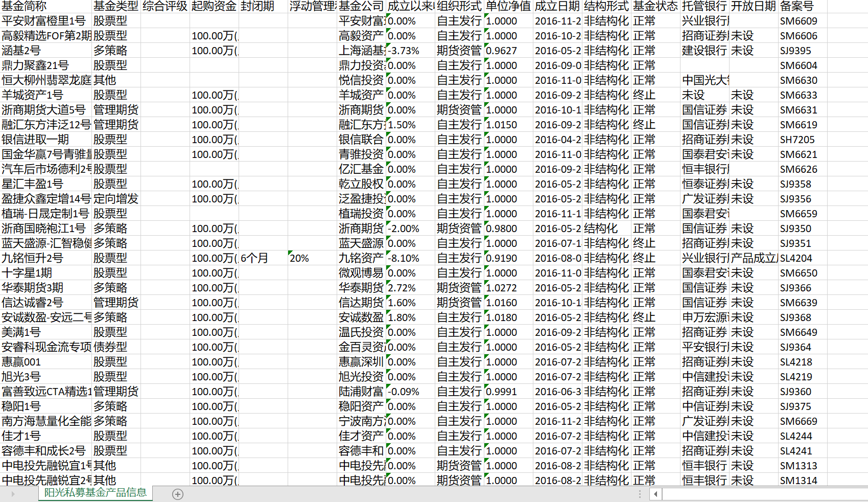Select the 基金简称 header cell
This screenshot has height=502, width=868.
pyautogui.click(x=46, y=6)
